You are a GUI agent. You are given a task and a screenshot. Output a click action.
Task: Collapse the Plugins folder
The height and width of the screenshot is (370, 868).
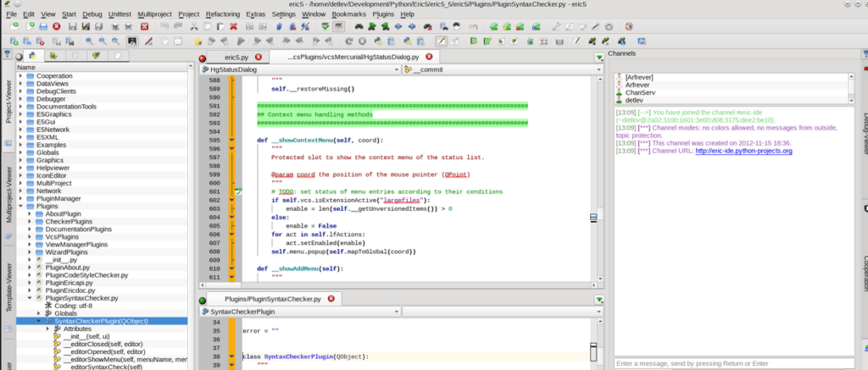(x=20, y=206)
